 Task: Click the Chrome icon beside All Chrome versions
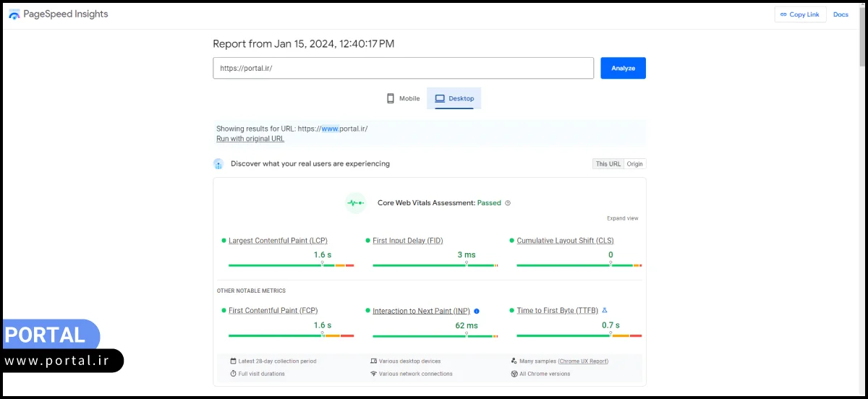pos(513,374)
